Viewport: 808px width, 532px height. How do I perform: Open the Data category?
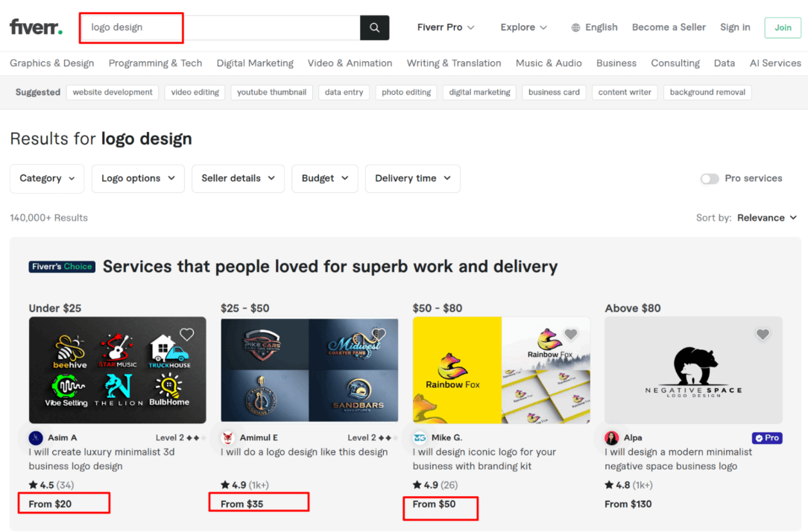point(725,63)
